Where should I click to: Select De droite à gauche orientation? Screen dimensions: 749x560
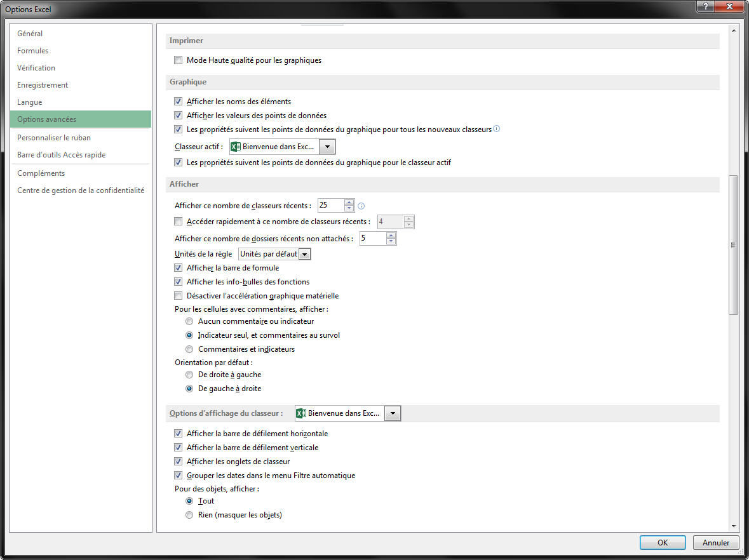[x=190, y=375]
